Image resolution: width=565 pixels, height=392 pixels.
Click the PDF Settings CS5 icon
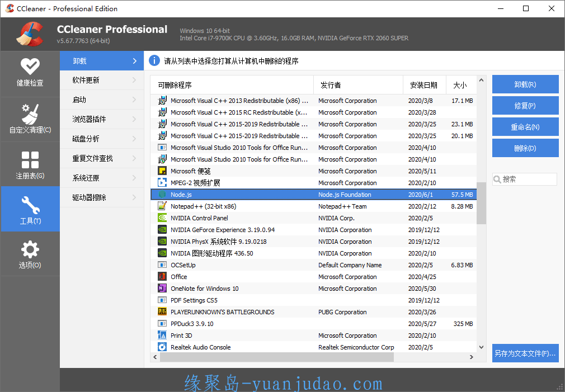coord(162,300)
